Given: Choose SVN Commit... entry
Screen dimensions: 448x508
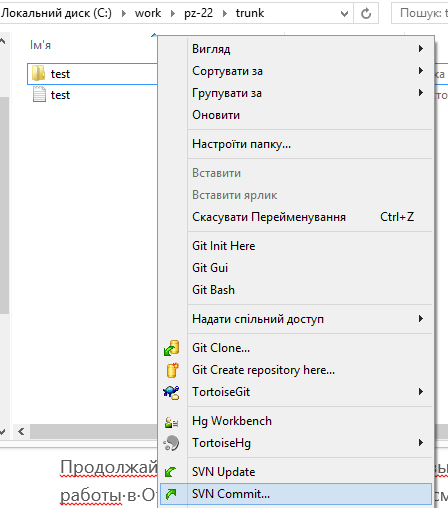Looking at the screenshot, I should (x=296, y=494).
